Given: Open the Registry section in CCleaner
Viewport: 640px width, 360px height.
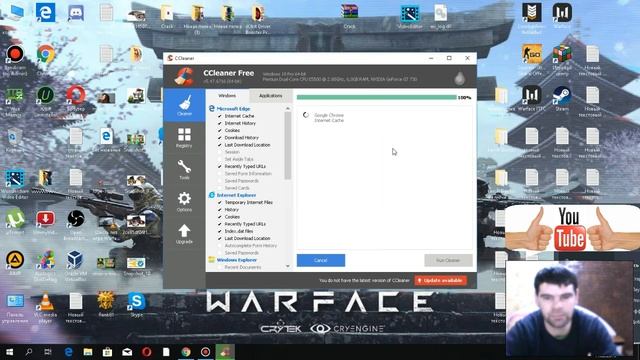Looking at the screenshot, I should [184, 138].
